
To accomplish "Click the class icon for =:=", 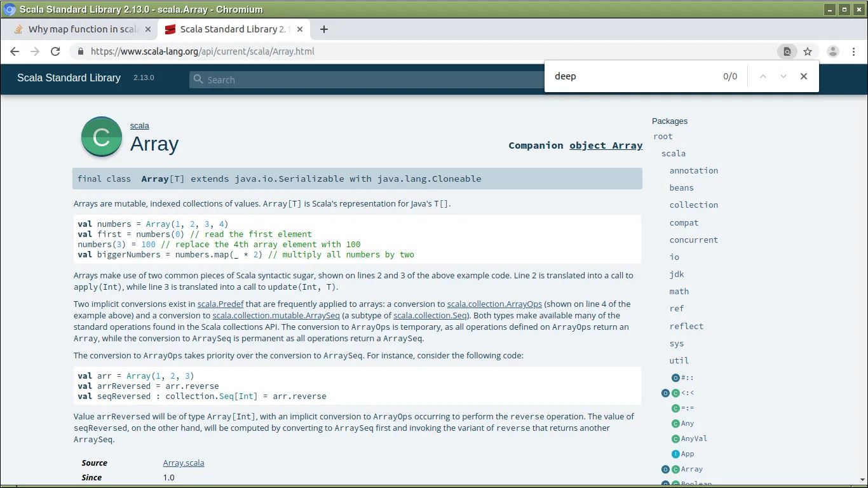I will coord(675,408).
